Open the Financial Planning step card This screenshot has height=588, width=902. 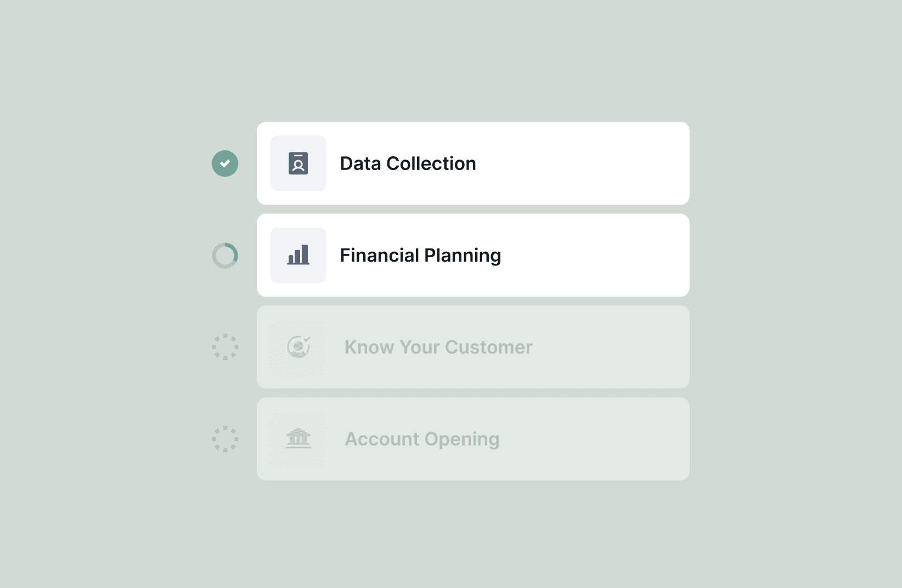tap(473, 255)
